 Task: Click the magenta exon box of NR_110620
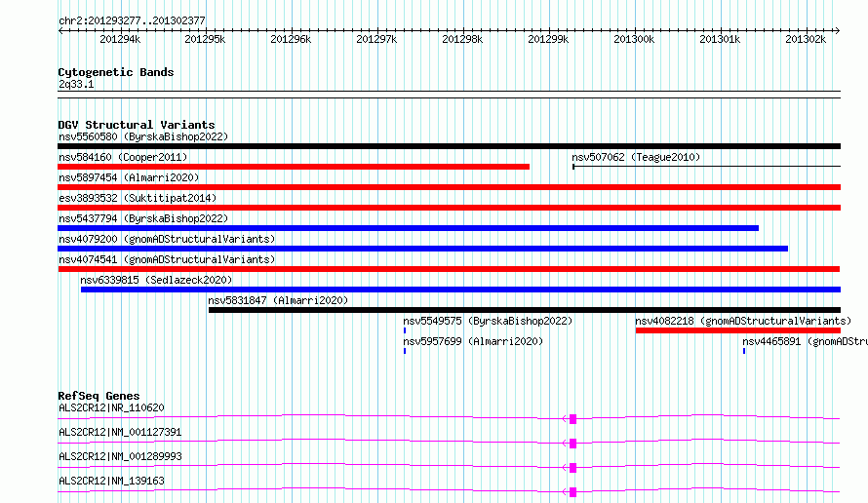[572, 419]
